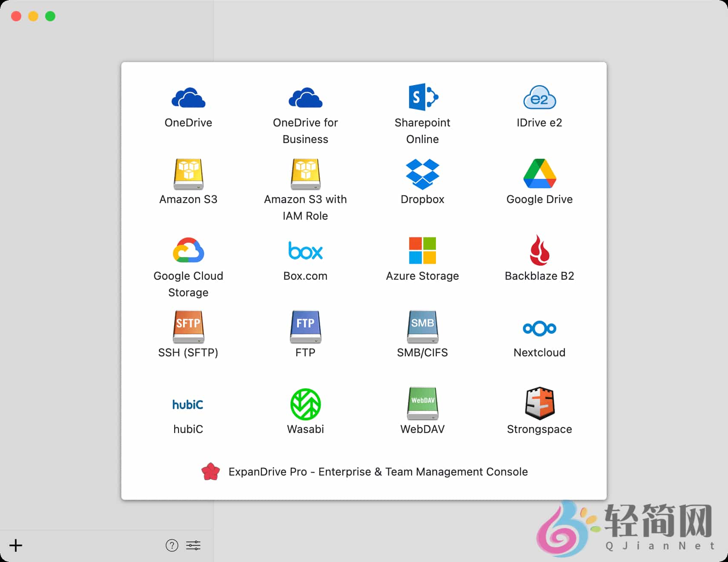Viewport: 728px width, 562px height.
Task: Click the "Azure Storage" label text
Action: tap(422, 276)
